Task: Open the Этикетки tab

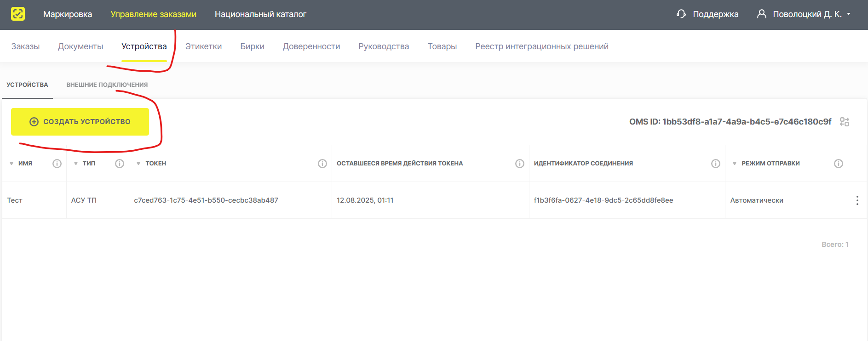Action: [x=203, y=46]
